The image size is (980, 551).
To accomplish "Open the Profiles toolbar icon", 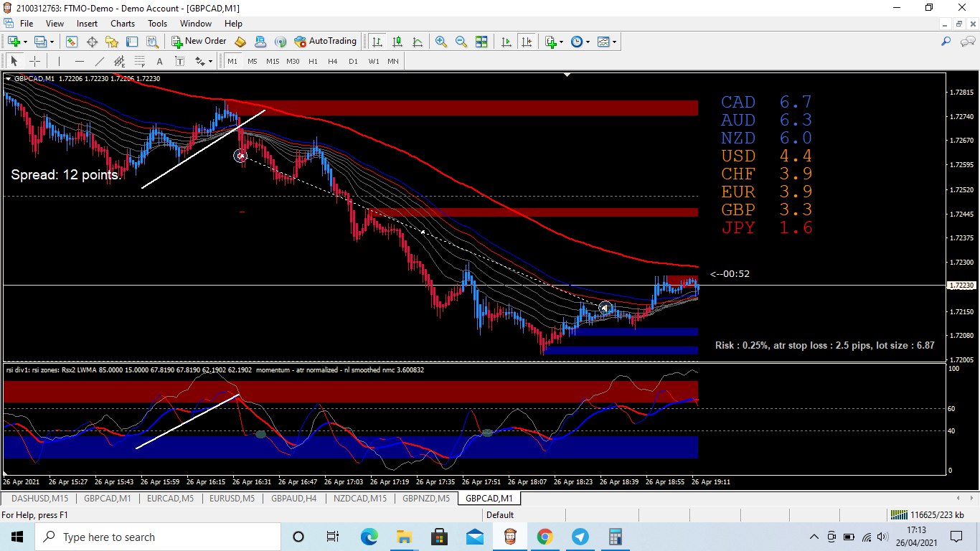I will click(x=41, y=42).
